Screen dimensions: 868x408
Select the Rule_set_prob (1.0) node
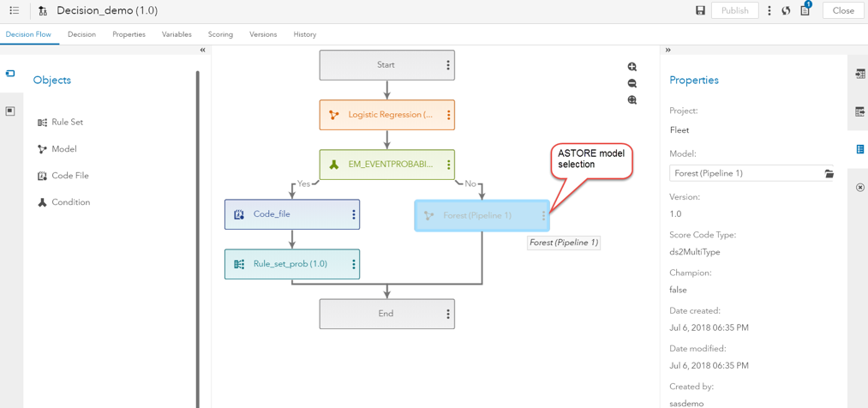pyautogui.click(x=292, y=264)
